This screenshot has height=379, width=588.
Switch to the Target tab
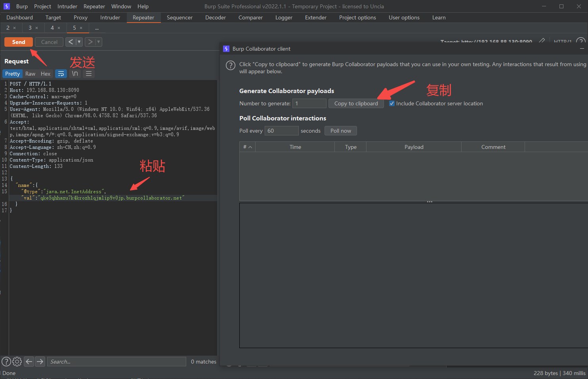pyautogui.click(x=53, y=17)
